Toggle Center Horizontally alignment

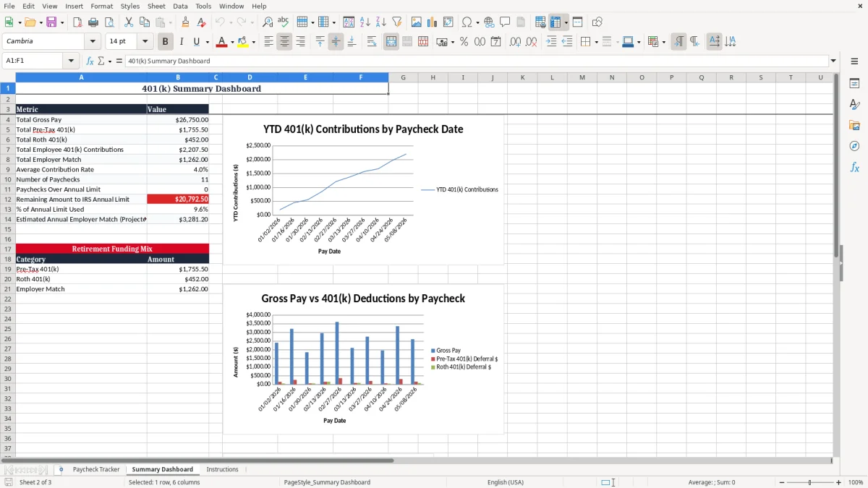(284, 42)
